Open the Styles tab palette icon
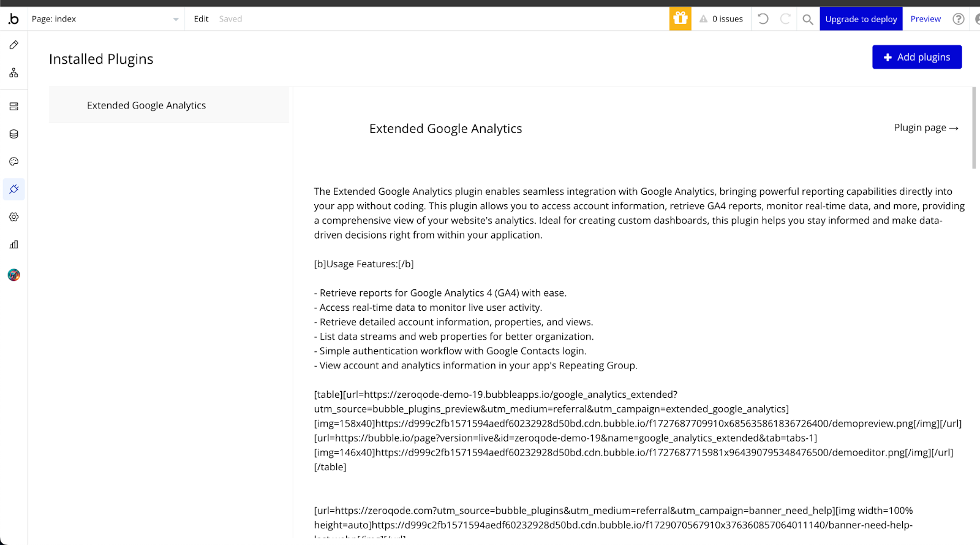Image resolution: width=980 pixels, height=545 pixels. (13, 162)
